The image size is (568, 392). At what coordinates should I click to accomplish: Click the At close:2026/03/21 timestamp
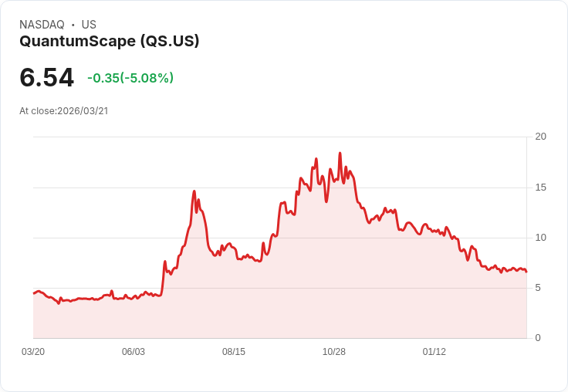click(64, 111)
